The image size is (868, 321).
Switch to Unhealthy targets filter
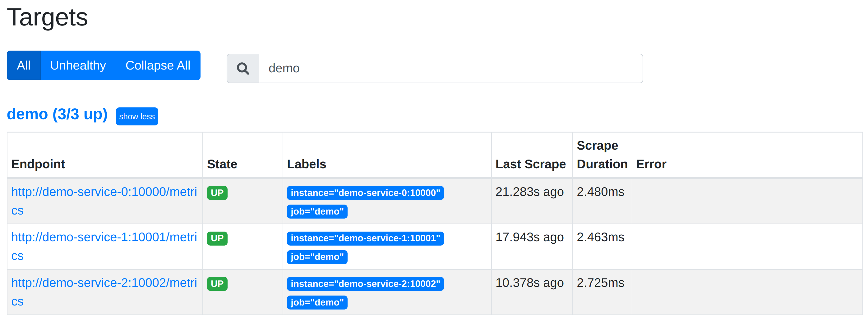[78, 65]
